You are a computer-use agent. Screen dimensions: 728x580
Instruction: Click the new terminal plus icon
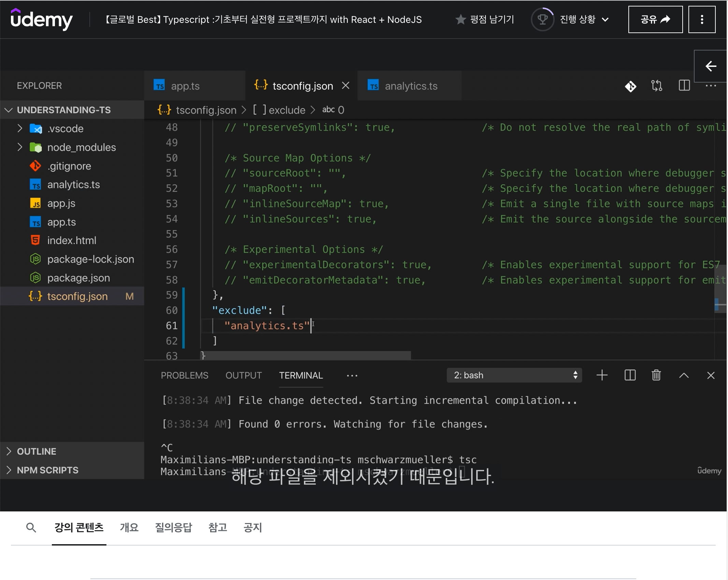[602, 375]
